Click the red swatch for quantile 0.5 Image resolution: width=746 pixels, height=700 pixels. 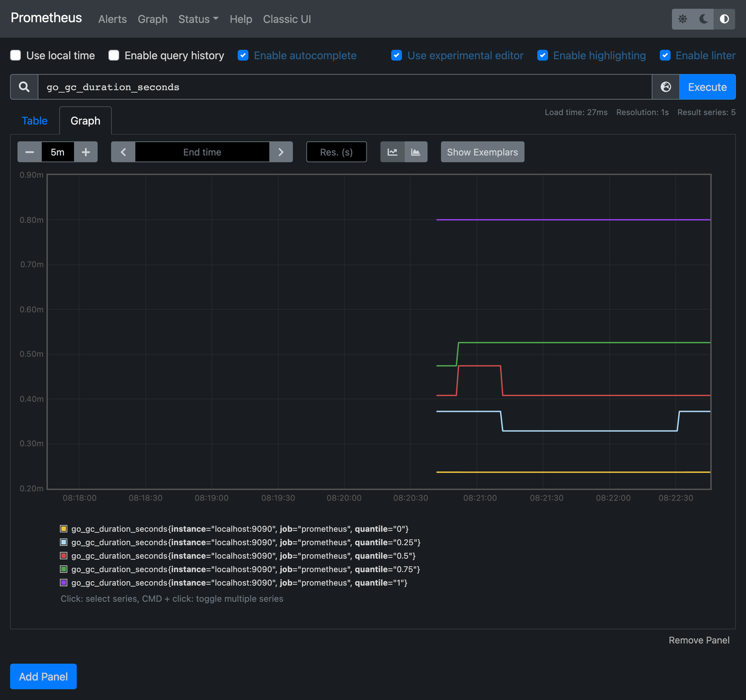point(63,555)
